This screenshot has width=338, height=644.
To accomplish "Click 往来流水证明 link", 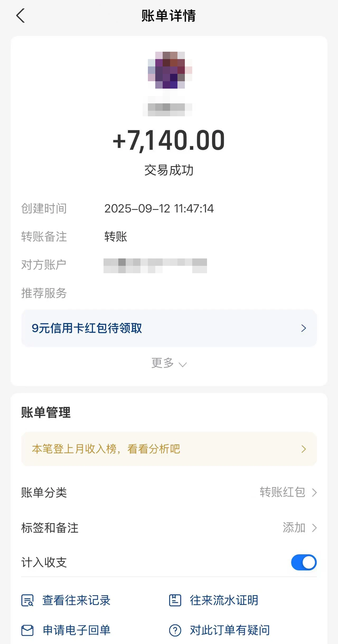I will tap(224, 600).
